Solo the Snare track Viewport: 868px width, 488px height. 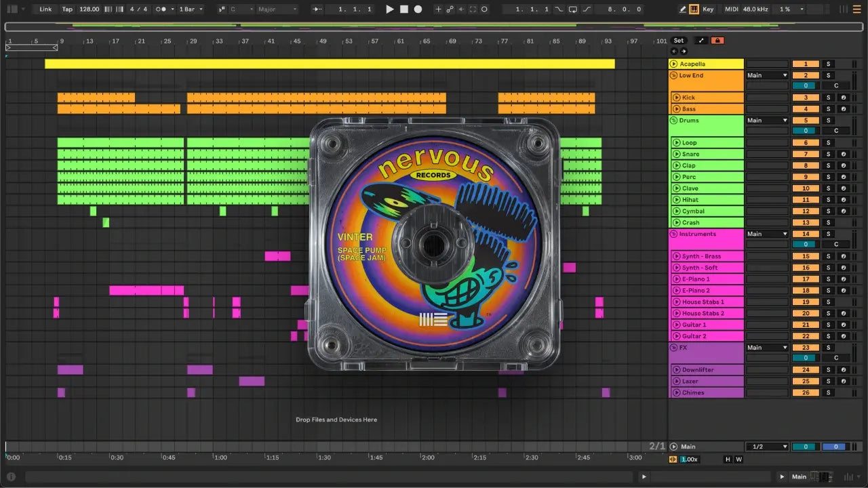click(x=828, y=155)
